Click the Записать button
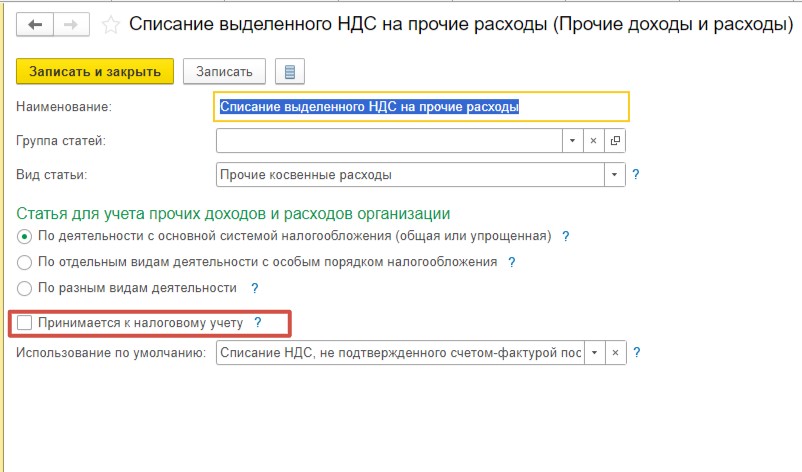This screenshot has width=802, height=472. point(224,71)
